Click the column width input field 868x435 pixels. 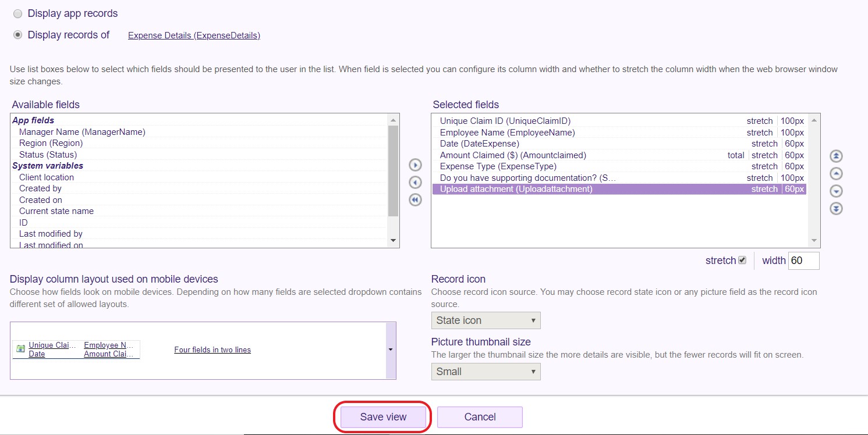(x=803, y=261)
